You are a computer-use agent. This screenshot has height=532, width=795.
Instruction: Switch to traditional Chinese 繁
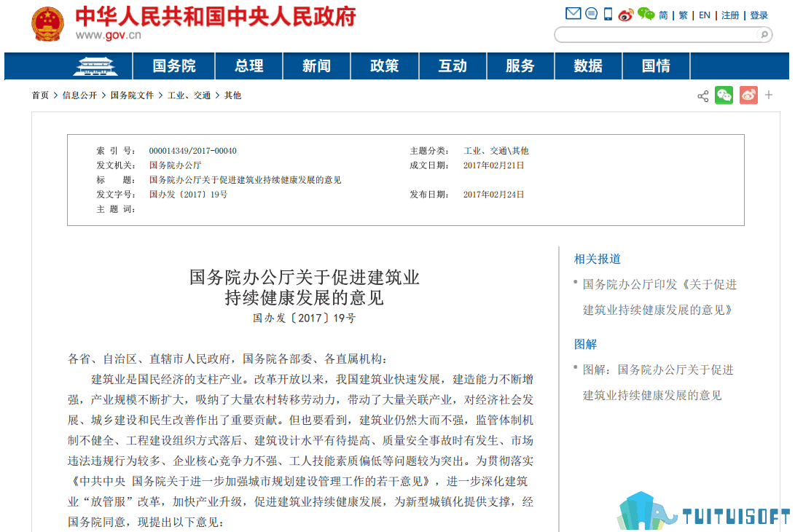(x=683, y=15)
